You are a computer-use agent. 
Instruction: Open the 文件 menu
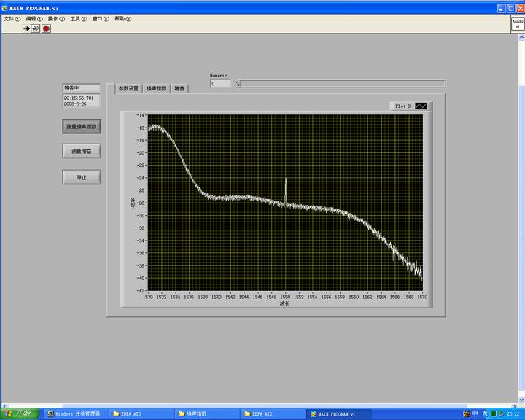pyautogui.click(x=12, y=19)
